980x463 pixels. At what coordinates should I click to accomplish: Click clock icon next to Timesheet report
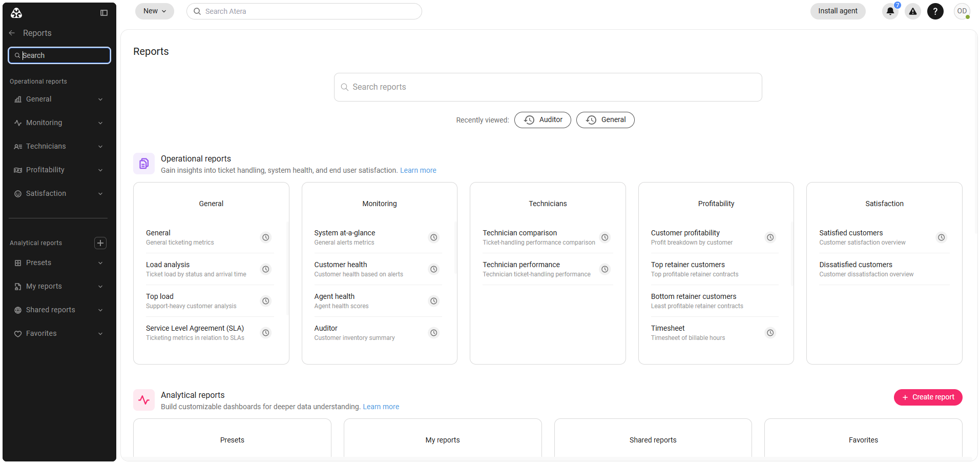point(770,333)
